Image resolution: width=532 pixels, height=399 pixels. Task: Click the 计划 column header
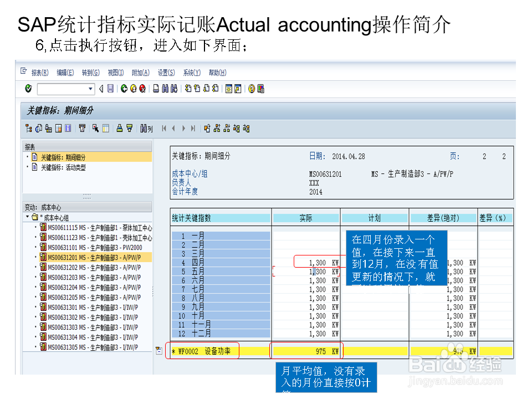pyautogui.click(x=375, y=218)
